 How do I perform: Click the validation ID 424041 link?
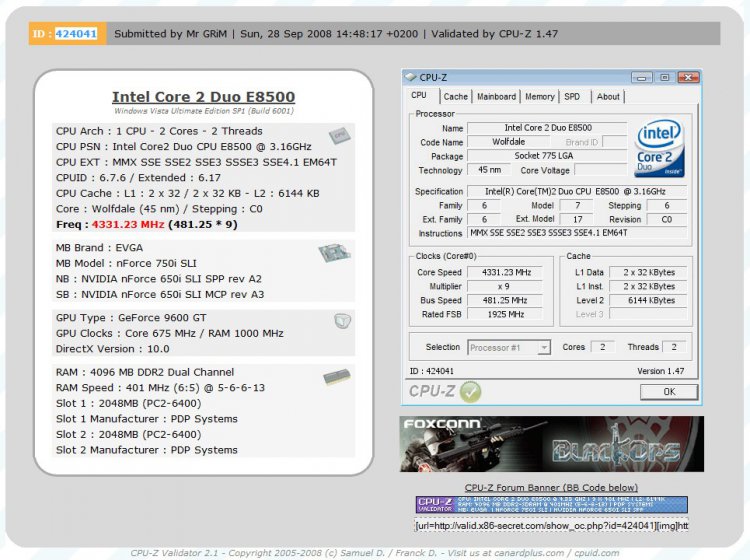76,34
